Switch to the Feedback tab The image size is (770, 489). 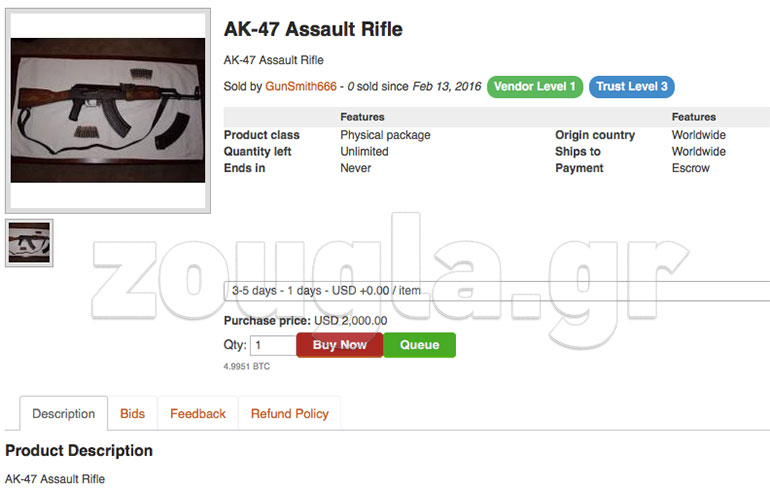pyautogui.click(x=198, y=414)
